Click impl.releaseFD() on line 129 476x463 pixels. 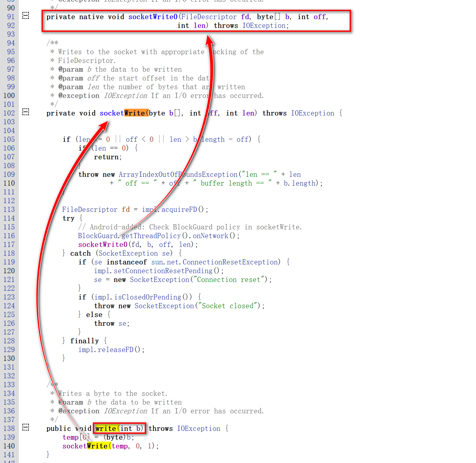point(109,349)
